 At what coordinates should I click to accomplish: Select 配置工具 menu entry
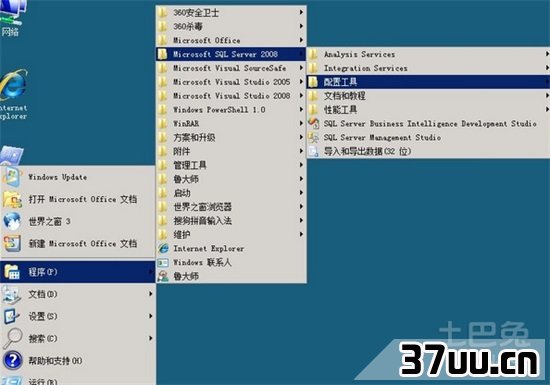click(428, 82)
